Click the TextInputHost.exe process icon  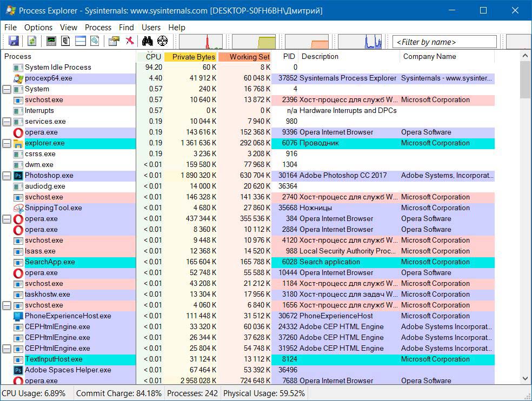coord(18,359)
